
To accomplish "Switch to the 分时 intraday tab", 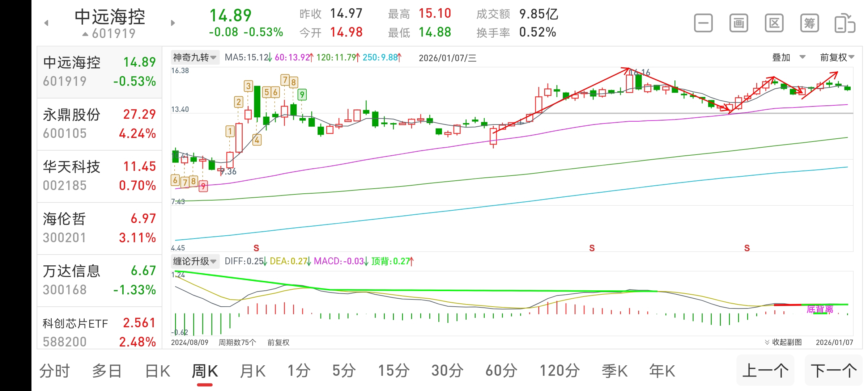I will point(55,370).
